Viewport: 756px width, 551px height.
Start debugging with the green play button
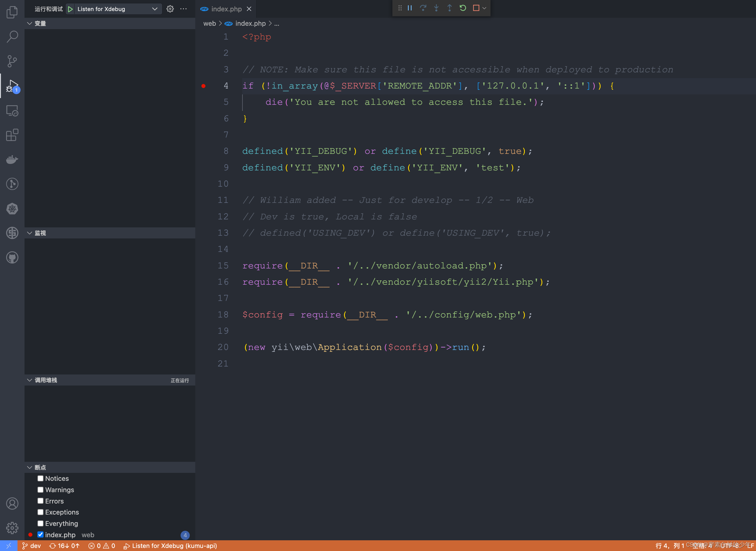coord(71,9)
